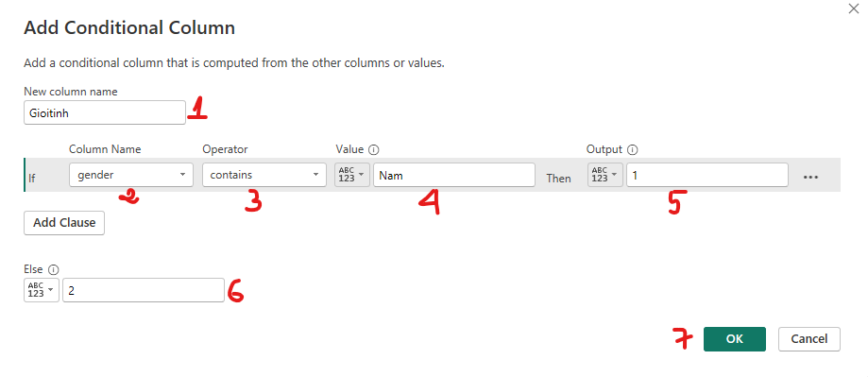Click the info icon beside Output label
This screenshot has height=377, width=868.
[633, 149]
